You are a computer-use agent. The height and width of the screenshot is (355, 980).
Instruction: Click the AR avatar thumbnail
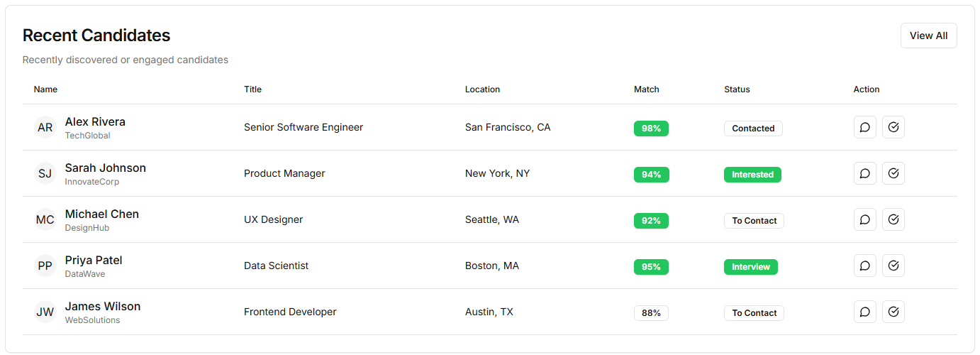[45, 128]
